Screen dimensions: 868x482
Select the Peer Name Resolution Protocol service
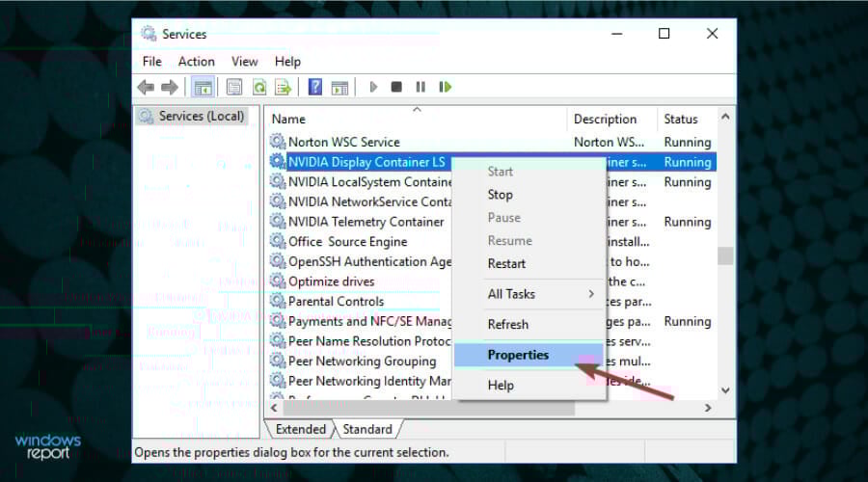coord(369,341)
